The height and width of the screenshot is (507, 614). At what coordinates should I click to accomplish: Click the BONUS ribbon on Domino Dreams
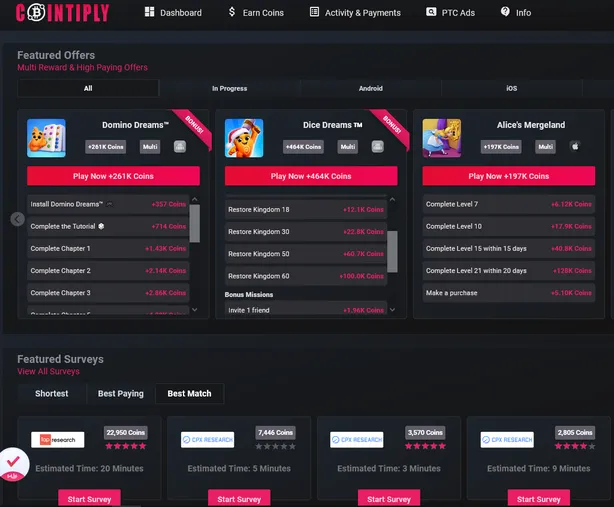[194, 125]
